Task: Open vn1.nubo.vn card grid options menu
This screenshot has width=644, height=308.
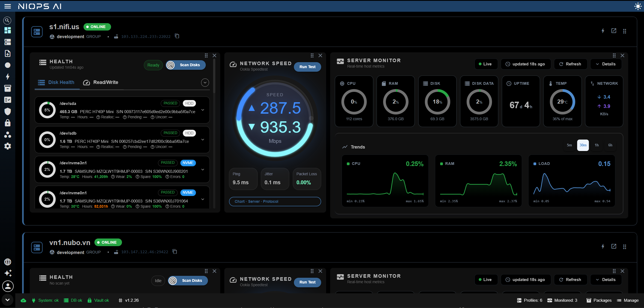Action: [625, 247]
